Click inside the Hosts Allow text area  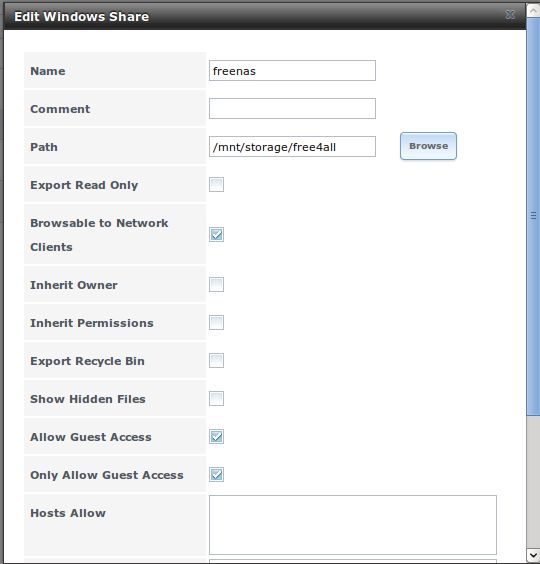click(x=353, y=525)
